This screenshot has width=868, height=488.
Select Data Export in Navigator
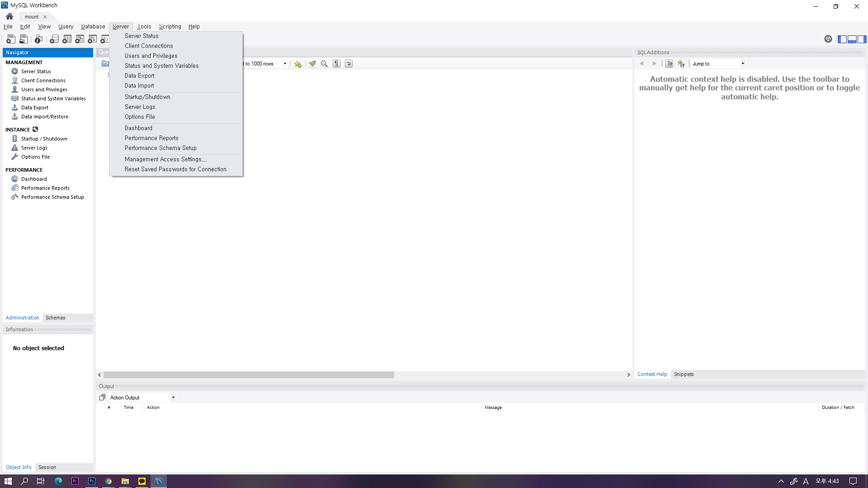(x=34, y=108)
